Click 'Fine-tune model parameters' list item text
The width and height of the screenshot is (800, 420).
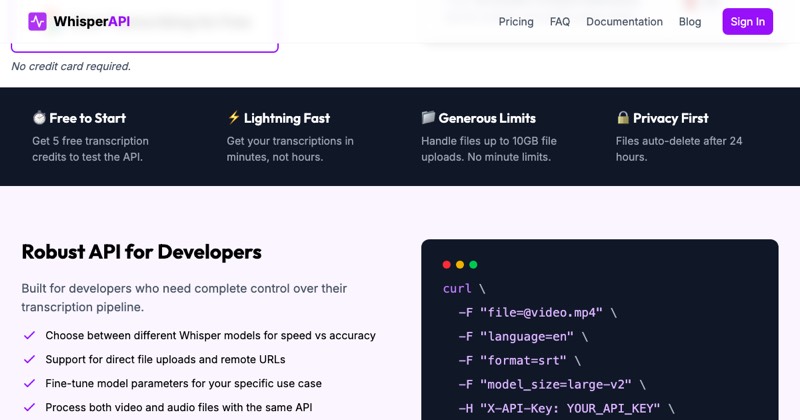coord(184,383)
